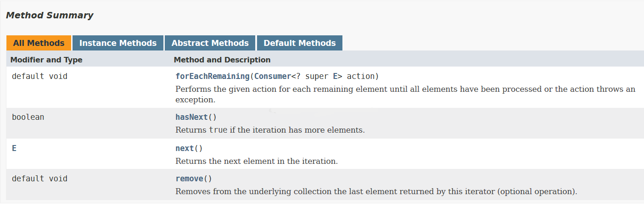Switch to the Instance Methods tab
Screen dimensions: 644x207
(118, 43)
